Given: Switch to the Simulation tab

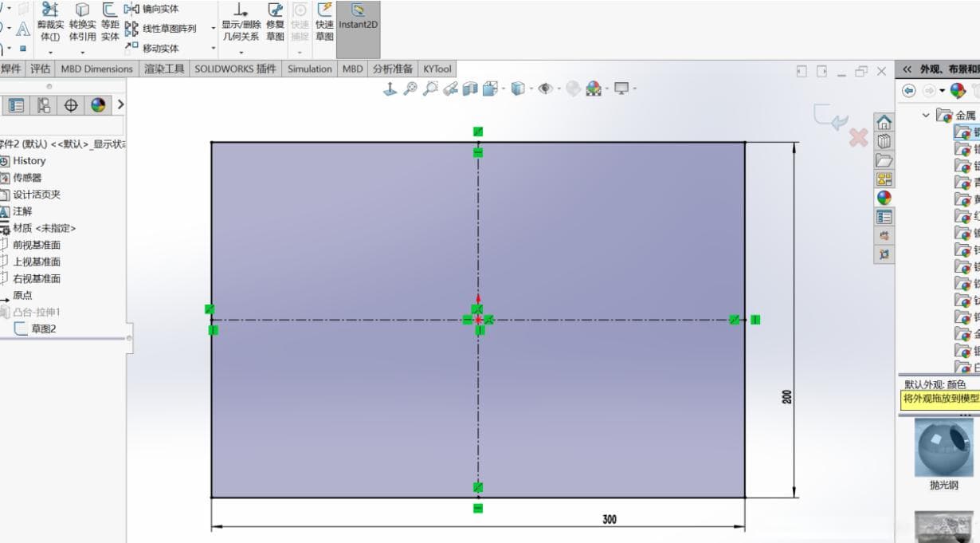Looking at the screenshot, I should [310, 69].
